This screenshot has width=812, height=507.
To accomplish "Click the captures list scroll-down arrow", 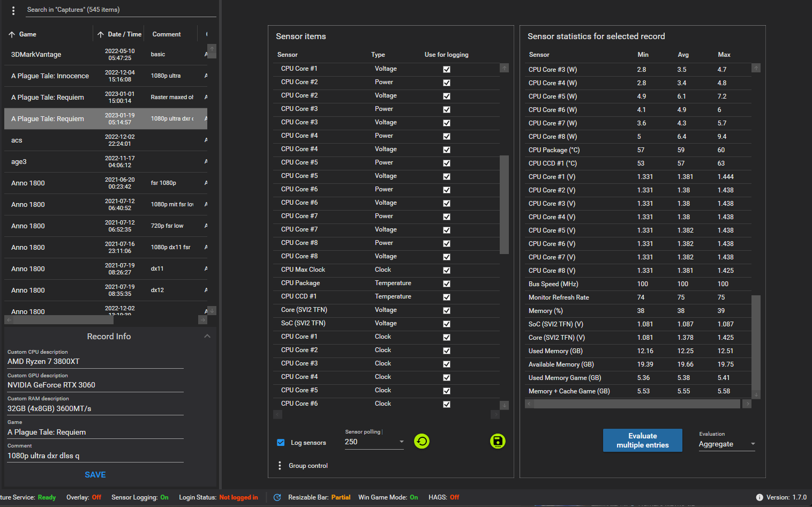I will point(212,311).
